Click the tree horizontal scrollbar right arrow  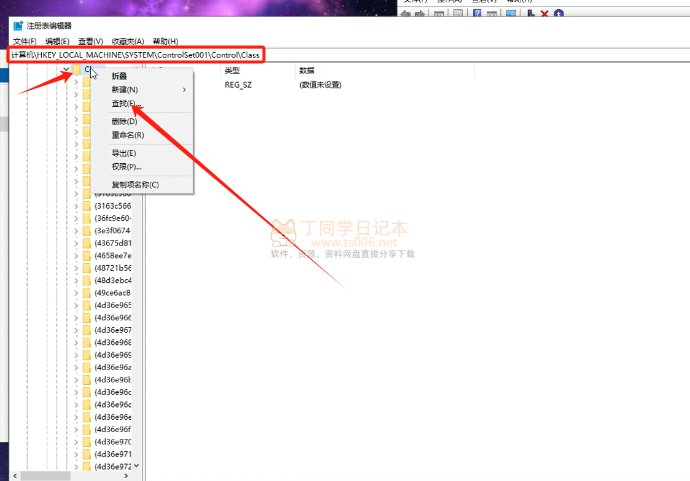tap(126, 476)
